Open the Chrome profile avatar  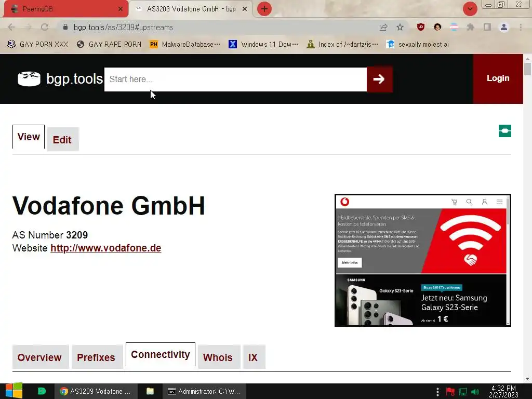504,27
